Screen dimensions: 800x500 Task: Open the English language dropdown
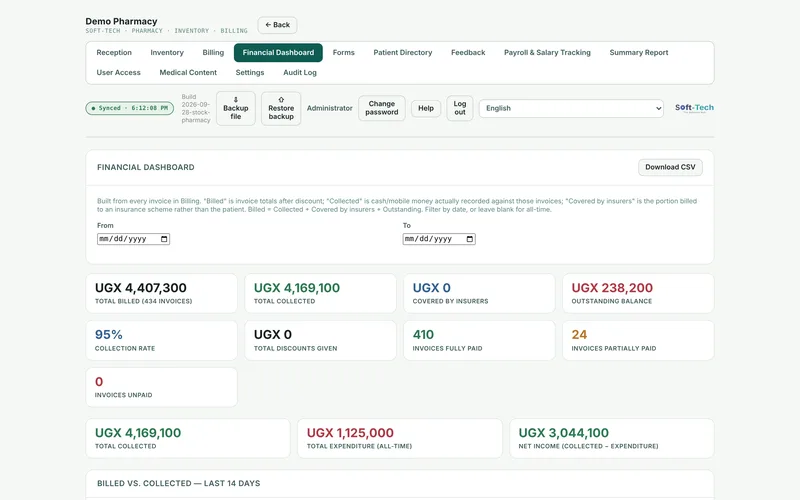coord(571,108)
